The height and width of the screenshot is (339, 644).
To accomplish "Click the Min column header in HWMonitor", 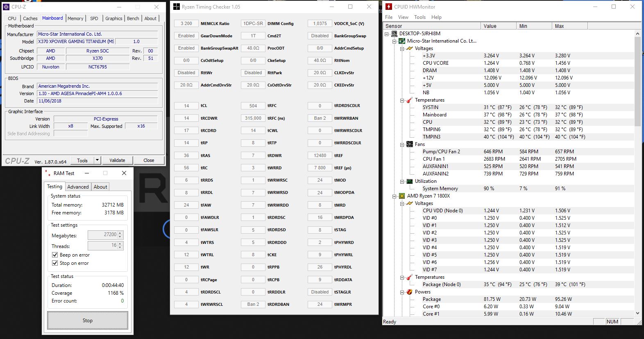I will click(534, 26).
